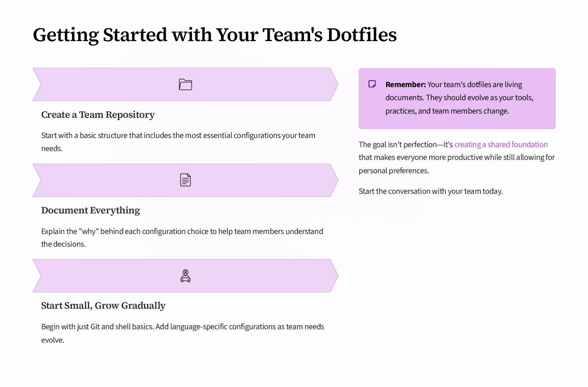Select the 'Start Small, Grow Gradually' heading
This screenshot has height=387, width=588.
click(103, 306)
